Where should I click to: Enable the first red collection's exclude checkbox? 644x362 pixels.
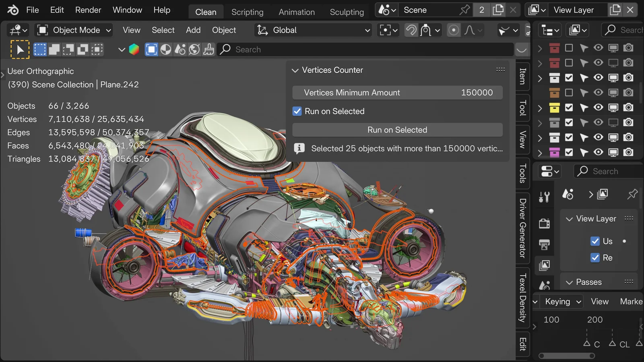click(569, 48)
